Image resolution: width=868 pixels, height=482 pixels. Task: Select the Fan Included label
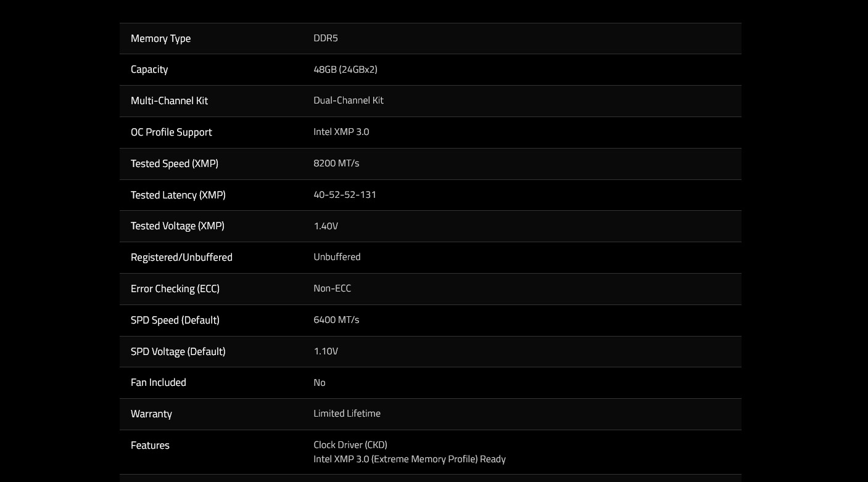click(159, 383)
